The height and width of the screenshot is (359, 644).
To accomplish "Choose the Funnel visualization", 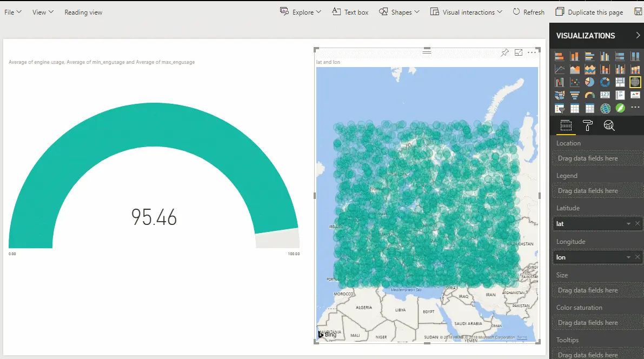I will 575,95.
